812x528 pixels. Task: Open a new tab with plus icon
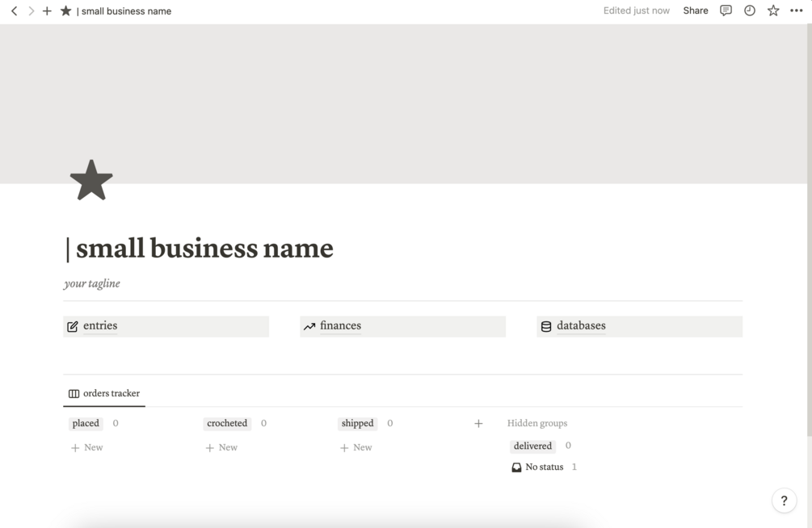tap(47, 11)
